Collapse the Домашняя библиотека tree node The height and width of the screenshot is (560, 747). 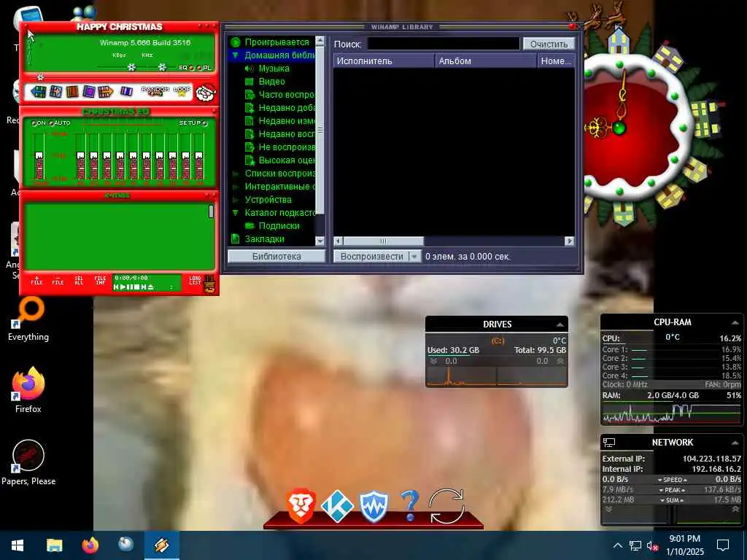point(235,55)
